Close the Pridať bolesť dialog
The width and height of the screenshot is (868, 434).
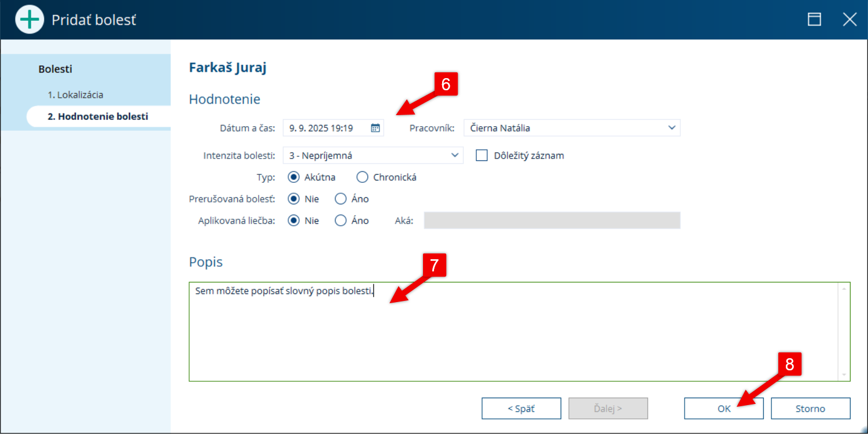pyautogui.click(x=849, y=20)
